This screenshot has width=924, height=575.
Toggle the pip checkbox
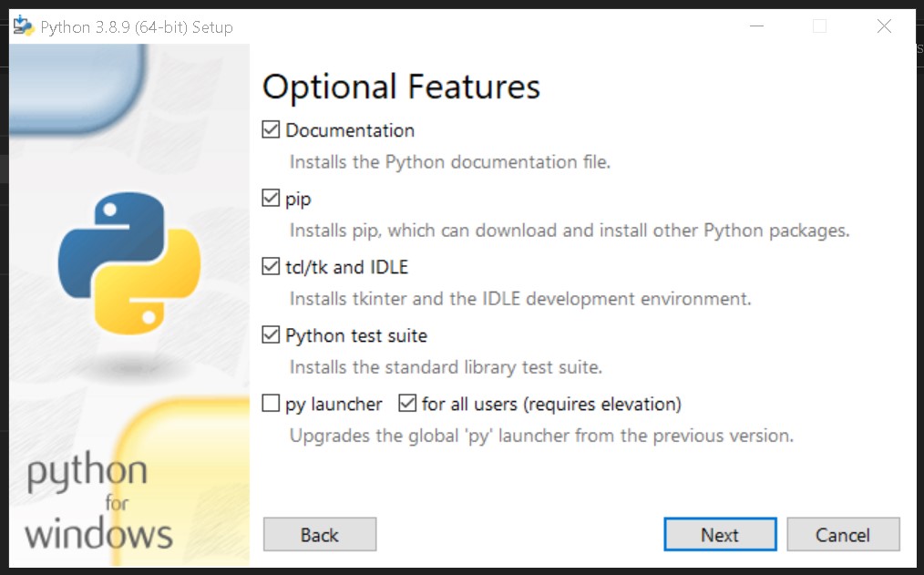[271, 198]
